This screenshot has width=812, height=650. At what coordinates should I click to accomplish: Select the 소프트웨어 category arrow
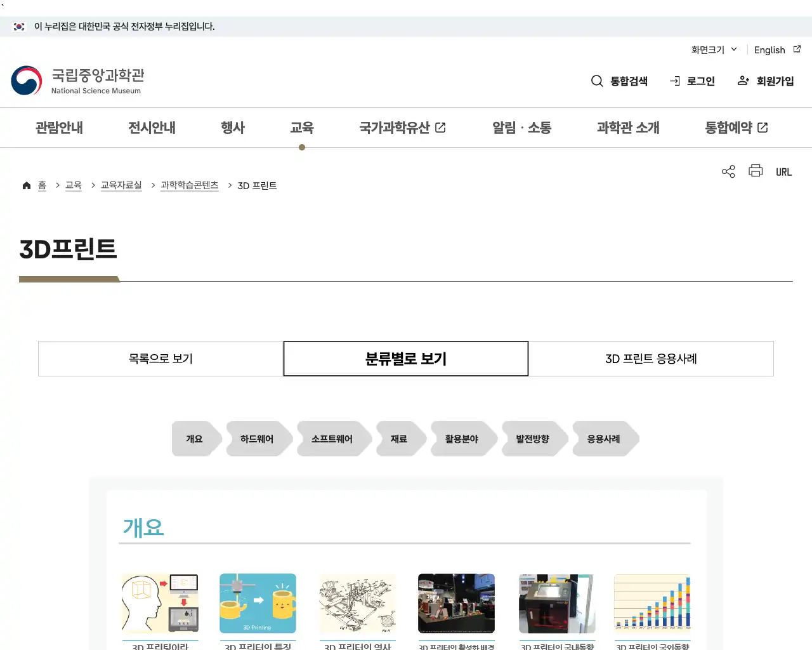(x=331, y=438)
